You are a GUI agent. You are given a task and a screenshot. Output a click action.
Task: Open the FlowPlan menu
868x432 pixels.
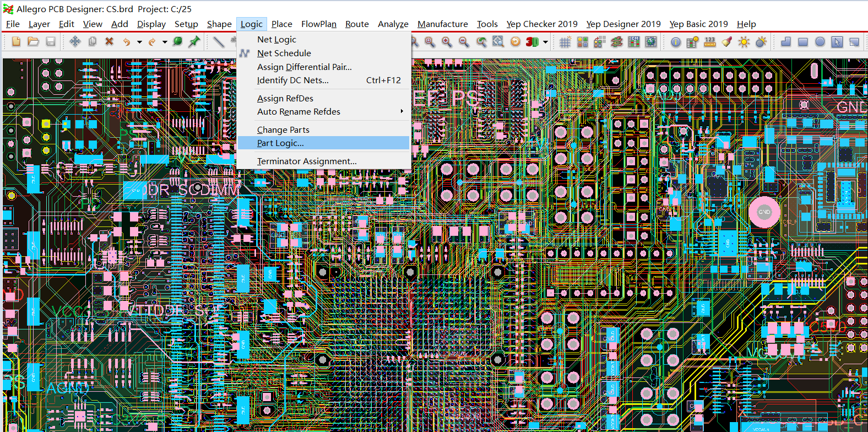point(319,24)
